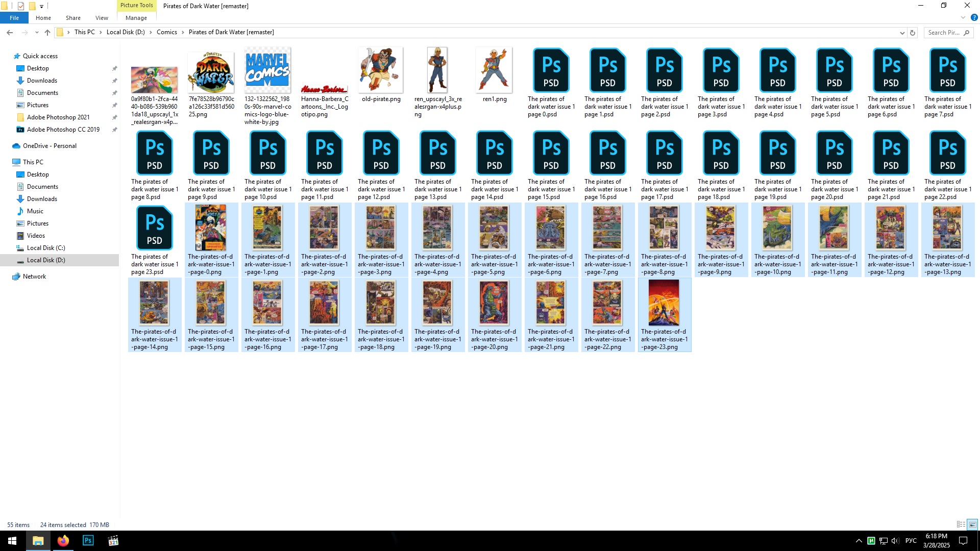Select PSD icon for page 3.psd

[721, 70]
